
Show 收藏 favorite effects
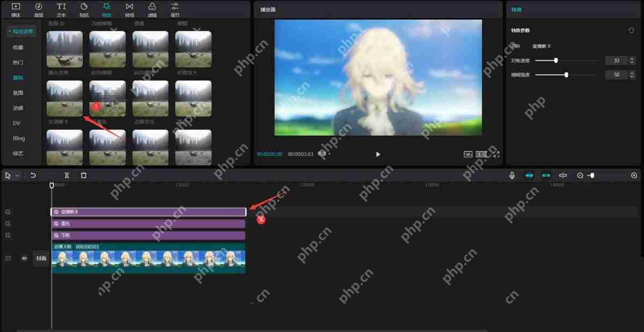coord(18,47)
